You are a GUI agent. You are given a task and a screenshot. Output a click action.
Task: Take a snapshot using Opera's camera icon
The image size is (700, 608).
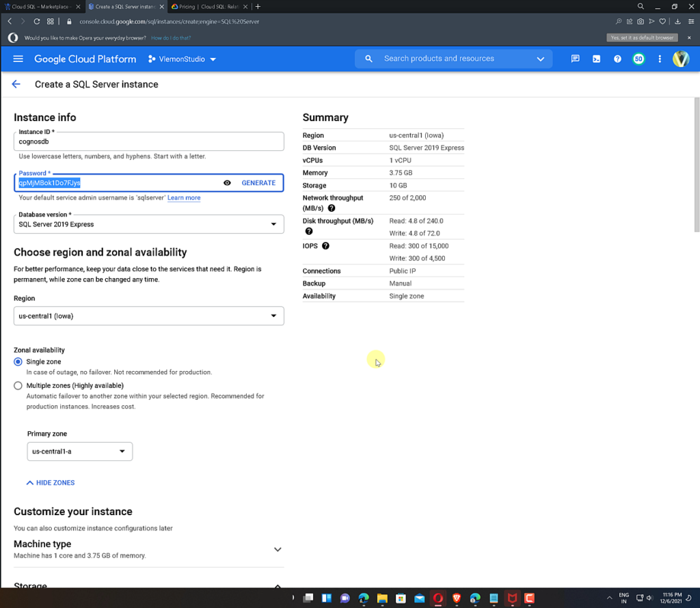point(640,21)
